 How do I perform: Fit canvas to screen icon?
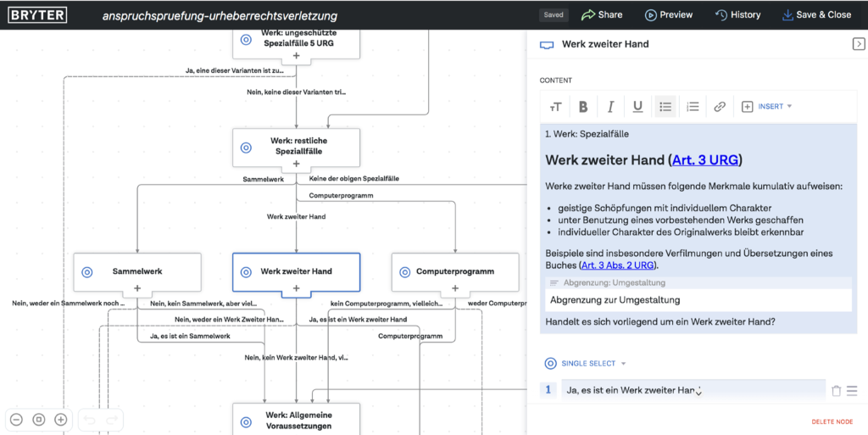point(38,419)
